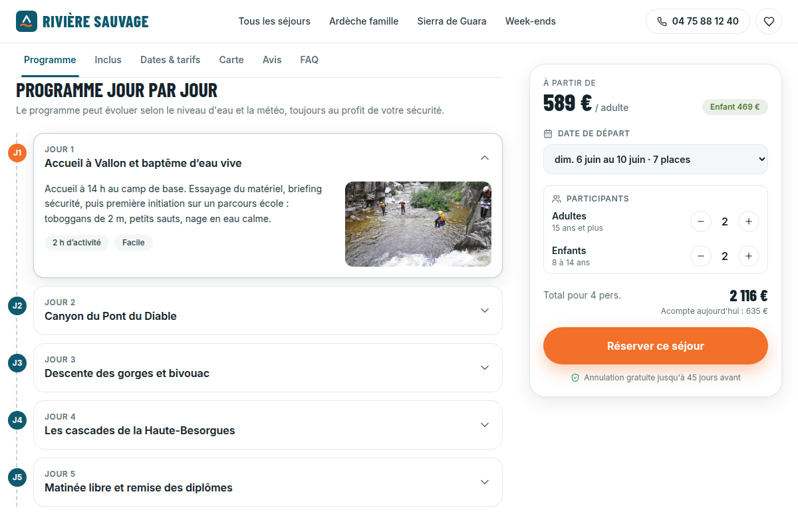Click Réserver ce séjour button

pos(656,346)
